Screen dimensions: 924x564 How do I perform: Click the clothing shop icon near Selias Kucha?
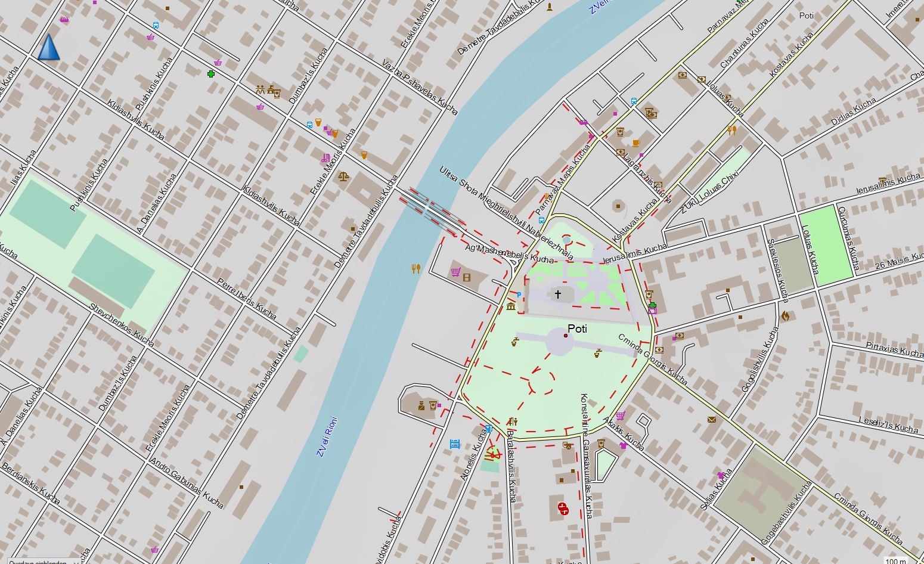coord(721,475)
